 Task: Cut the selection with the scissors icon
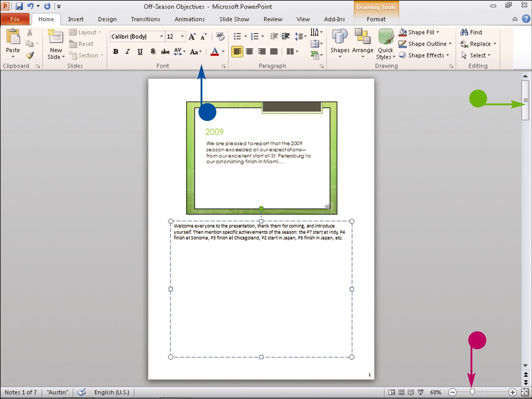pos(30,33)
